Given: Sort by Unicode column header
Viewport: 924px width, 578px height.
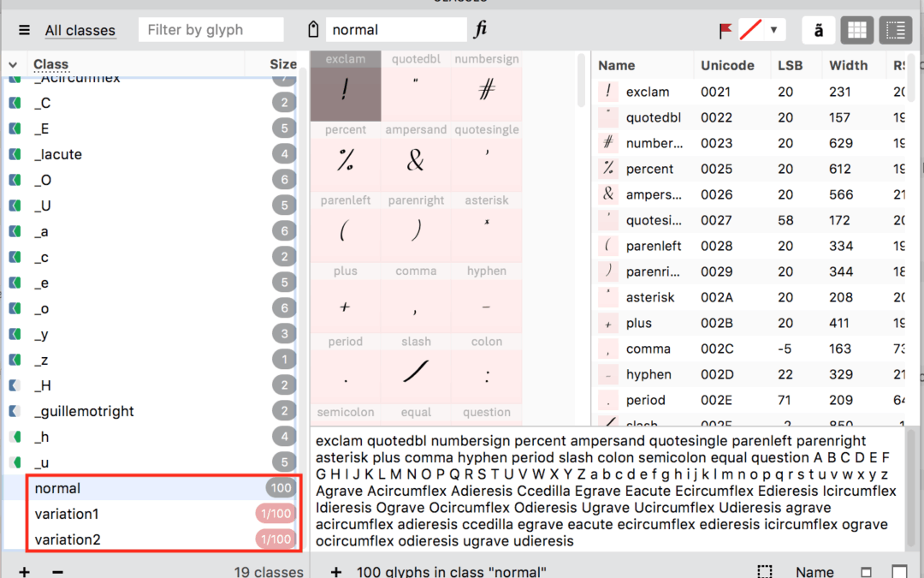Looking at the screenshot, I should [727, 65].
